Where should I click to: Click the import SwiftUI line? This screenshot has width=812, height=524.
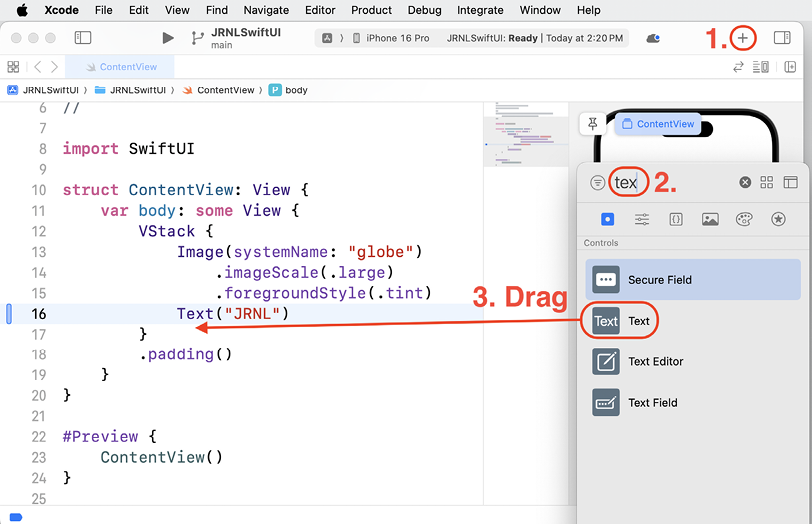point(128,149)
